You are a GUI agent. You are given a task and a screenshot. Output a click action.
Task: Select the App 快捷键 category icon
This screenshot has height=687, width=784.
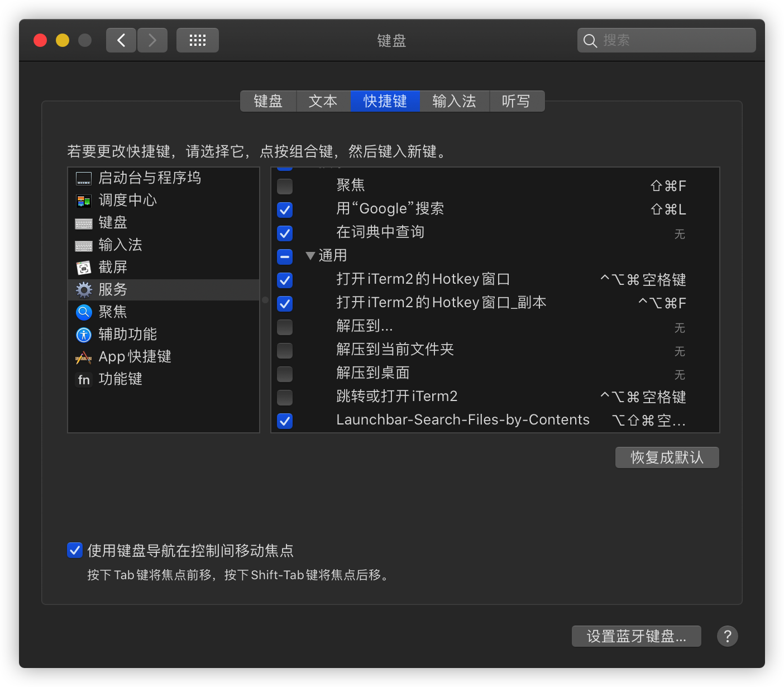83,357
